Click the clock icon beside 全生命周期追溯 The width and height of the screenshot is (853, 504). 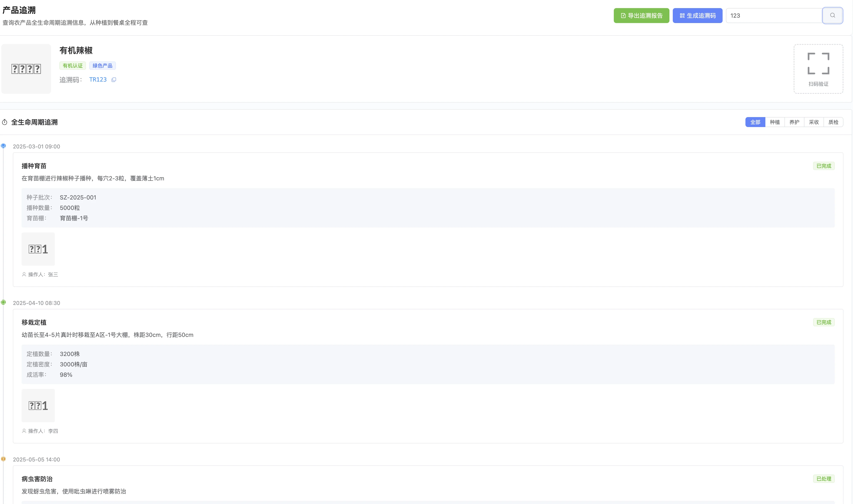point(5,122)
